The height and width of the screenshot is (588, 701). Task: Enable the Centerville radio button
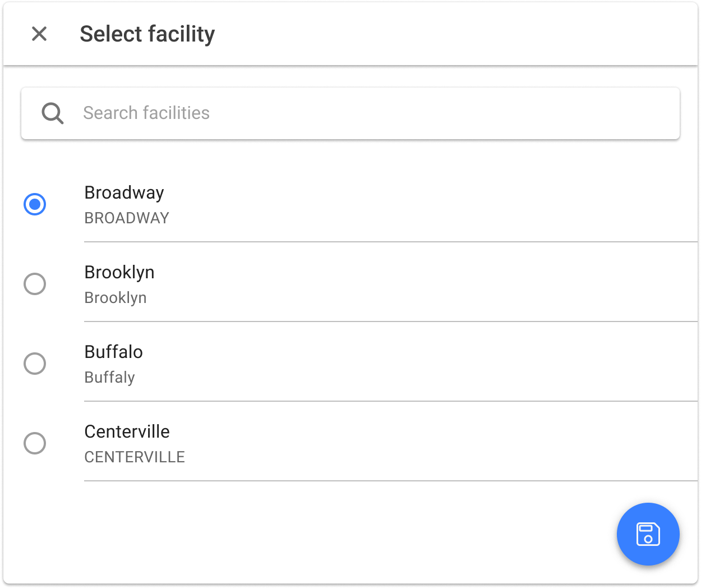point(35,443)
